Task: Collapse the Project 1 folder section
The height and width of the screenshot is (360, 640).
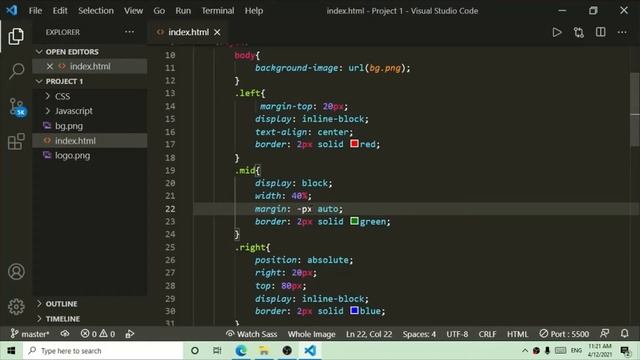Action: coord(90,81)
